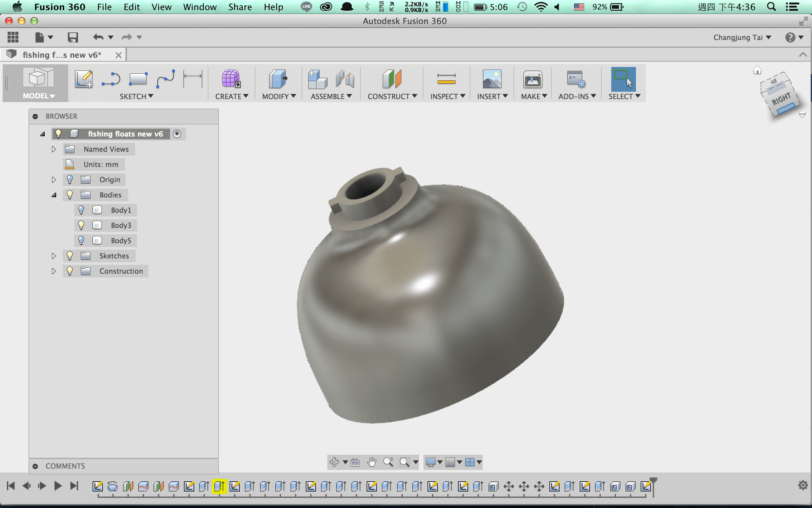
Task: Click the highlighted yellow timeline feature
Action: tap(219, 486)
